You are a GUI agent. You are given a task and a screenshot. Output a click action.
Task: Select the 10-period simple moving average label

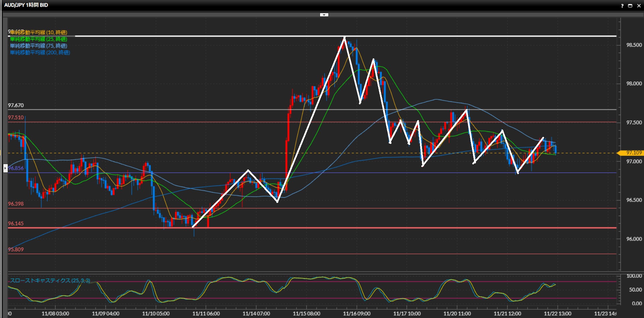(x=39, y=32)
